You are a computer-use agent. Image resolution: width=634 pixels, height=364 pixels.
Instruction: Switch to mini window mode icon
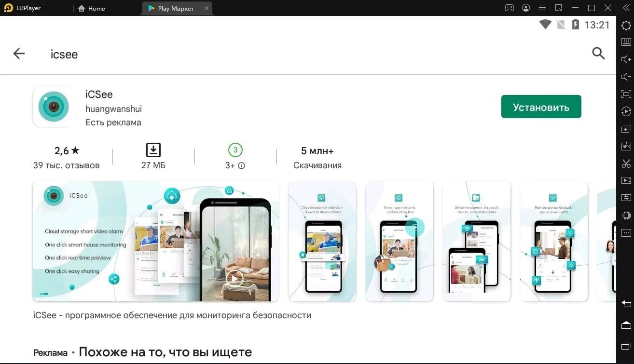point(559,8)
